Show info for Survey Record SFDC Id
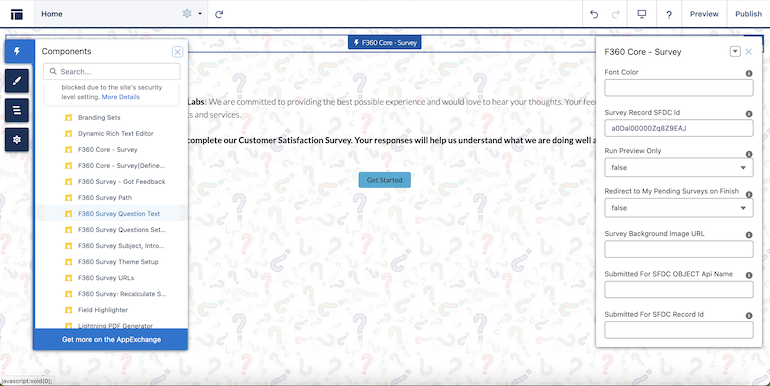 (749, 113)
